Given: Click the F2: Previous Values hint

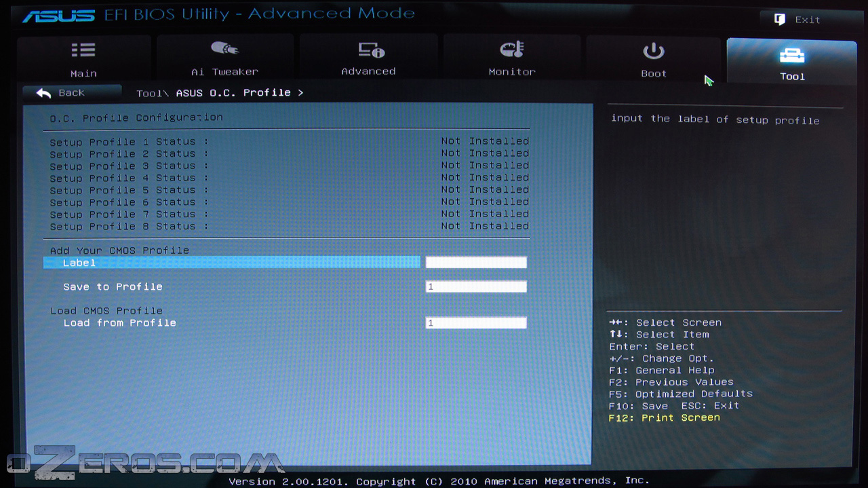Looking at the screenshot, I should point(671,382).
